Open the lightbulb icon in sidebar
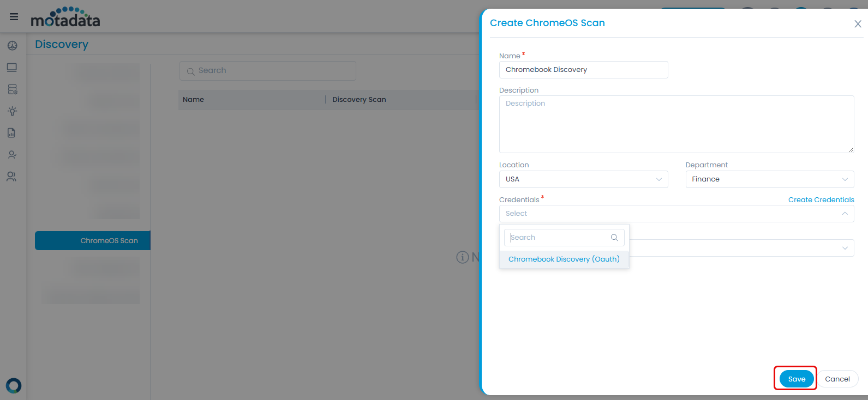This screenshot has width=868, height=400. pyautogui.click(x=12, y=111)
